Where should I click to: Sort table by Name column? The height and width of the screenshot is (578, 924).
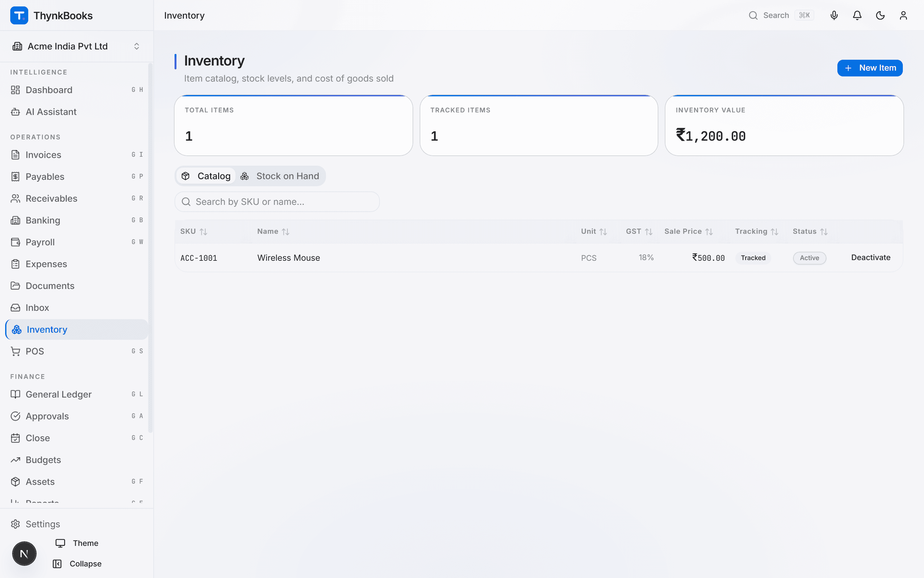(273, 231)
